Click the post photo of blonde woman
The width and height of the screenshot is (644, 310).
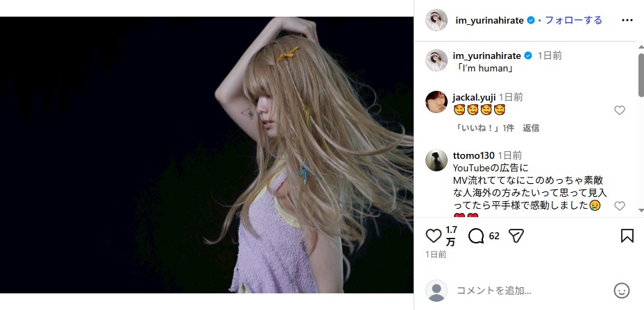point(207,155)
